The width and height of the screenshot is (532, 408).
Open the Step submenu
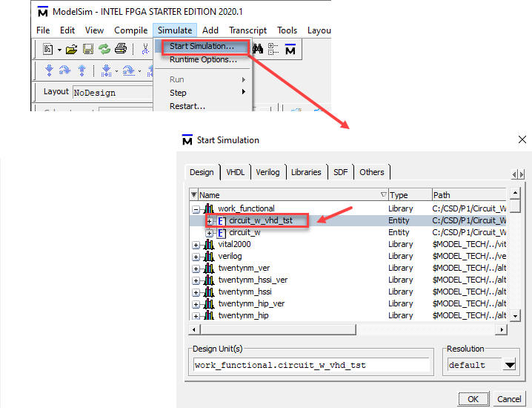tap(203, 93)
